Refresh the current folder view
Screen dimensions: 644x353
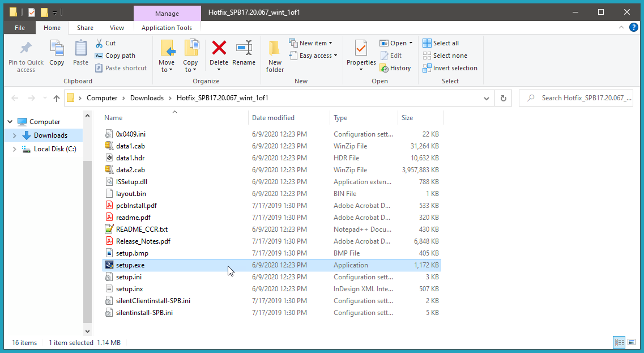503,98
